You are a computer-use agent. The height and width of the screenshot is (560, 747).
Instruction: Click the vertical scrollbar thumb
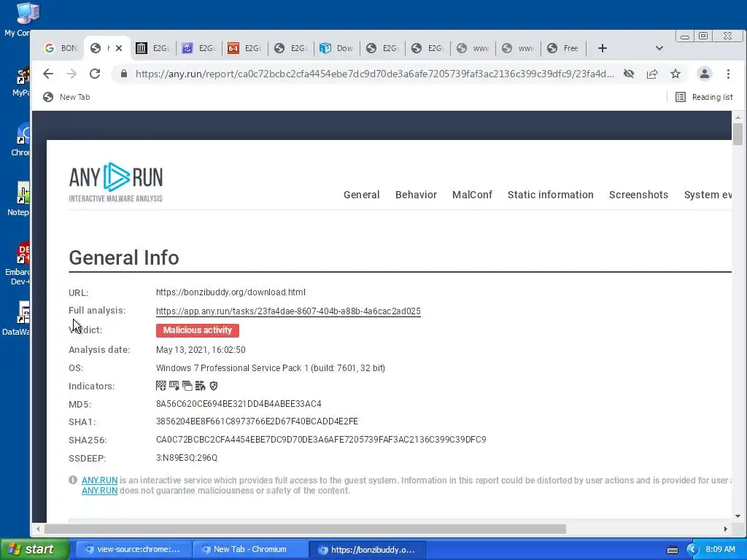coord(738,134)
